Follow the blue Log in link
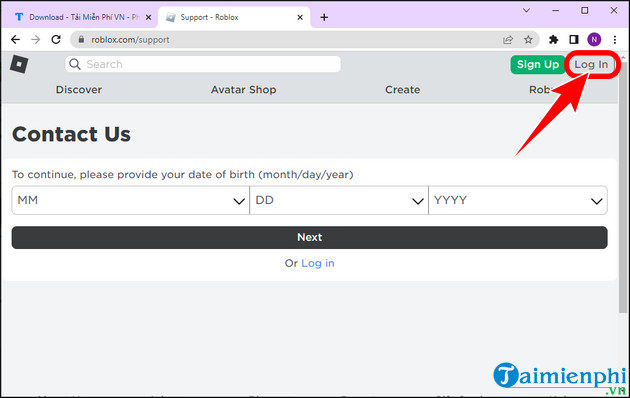 318,263
